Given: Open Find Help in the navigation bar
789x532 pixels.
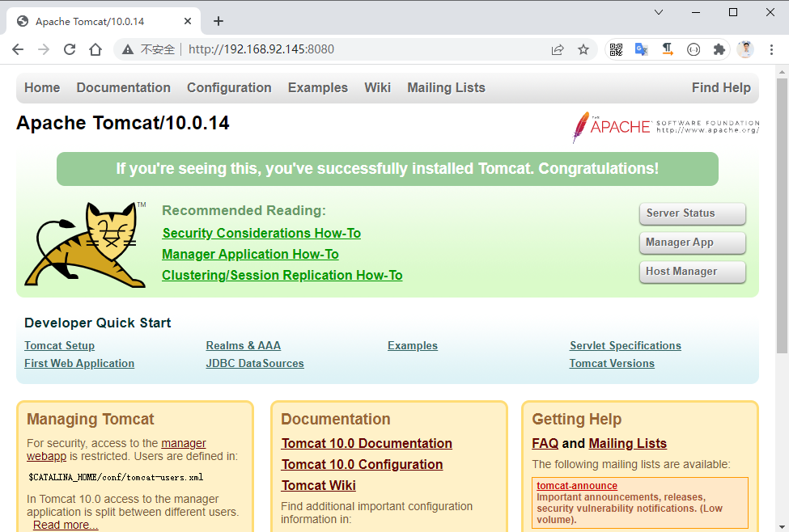Looking at the screenshot, I should [721, 87].
